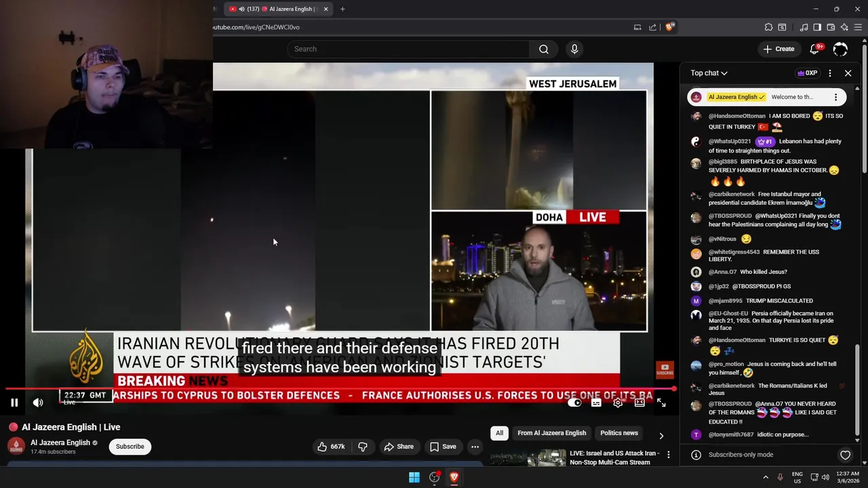Image resolution: width=868 pixels, height=488 pixels.
Task: Click the Al Jazeera channel avatar
Action: 16,446
